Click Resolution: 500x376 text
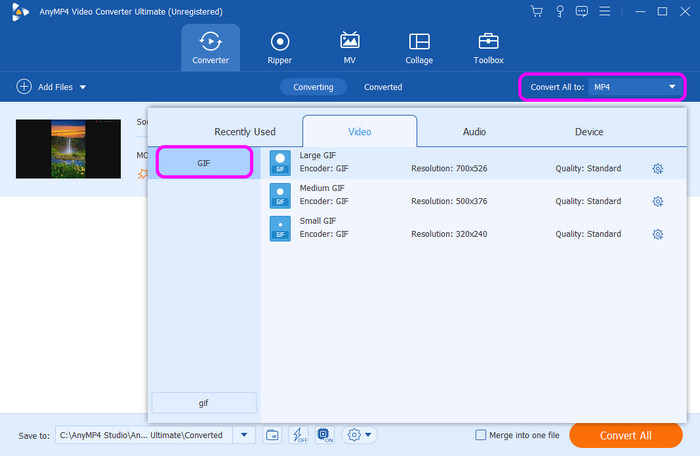The width and height of the screenshot is (700, 456). 449,201
